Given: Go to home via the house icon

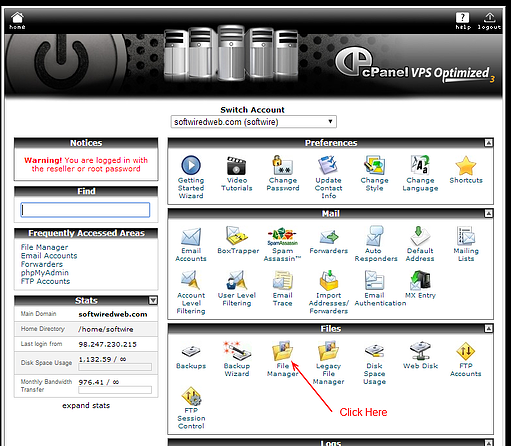Looking at the screenshot, I should coord(17,21).
